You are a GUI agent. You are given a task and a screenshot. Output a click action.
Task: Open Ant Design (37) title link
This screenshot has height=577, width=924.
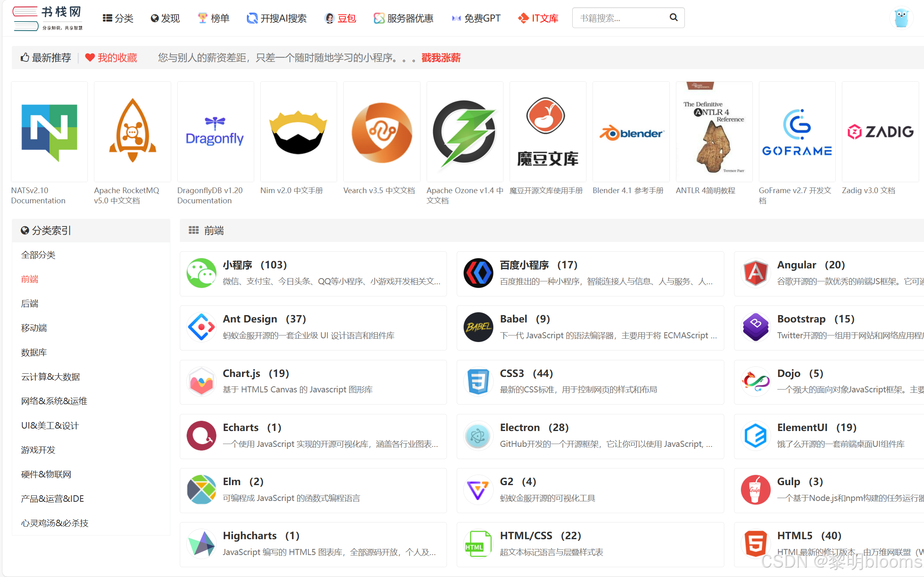[x=264, y=319]
